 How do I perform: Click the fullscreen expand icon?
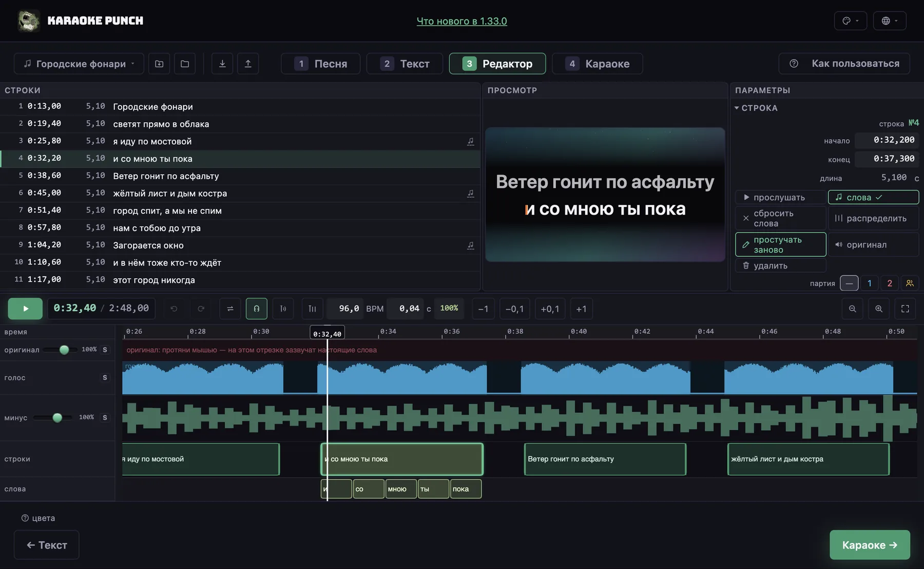(x=906, y=309)
